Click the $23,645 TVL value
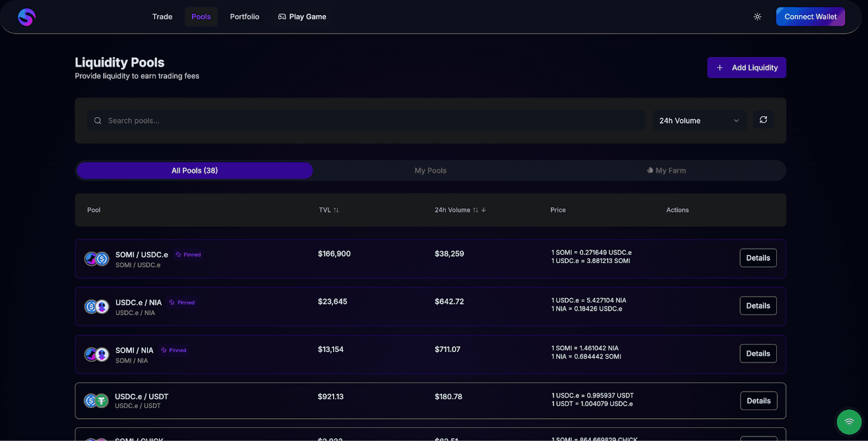 pyautogui.click(x=333, y=302)
